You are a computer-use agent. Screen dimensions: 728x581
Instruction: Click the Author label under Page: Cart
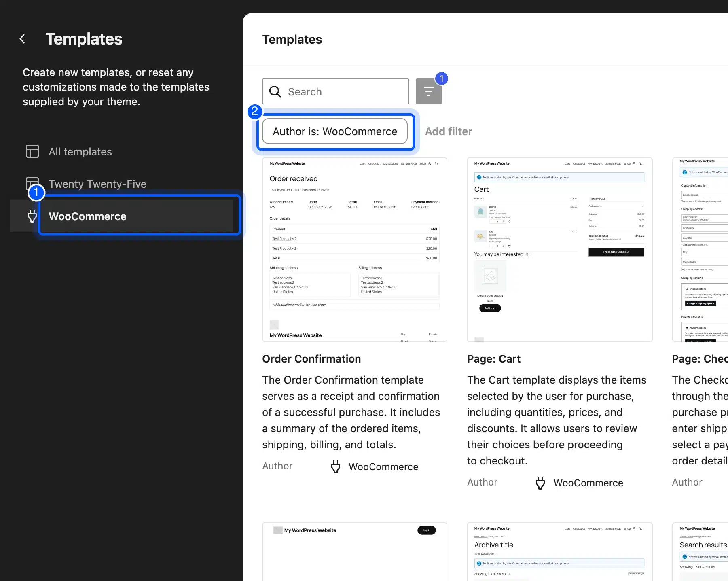coord(482,482)
